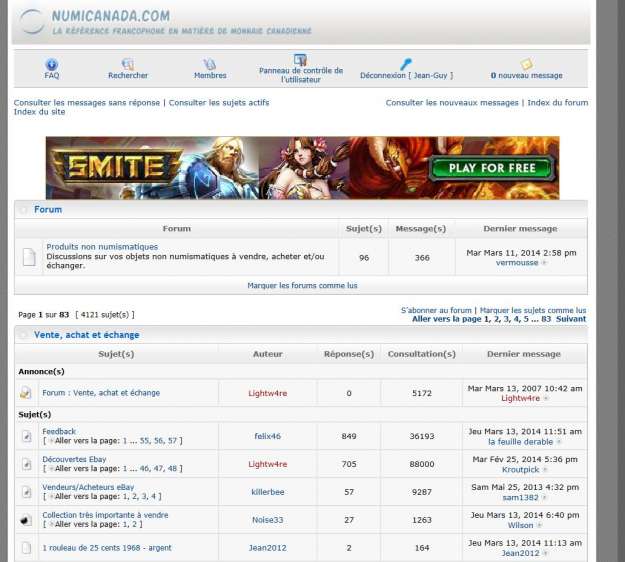Viewport: 625px width, 562px height.
Task: Click topic icon beside Collection très importante
Action: coord(26,520)
